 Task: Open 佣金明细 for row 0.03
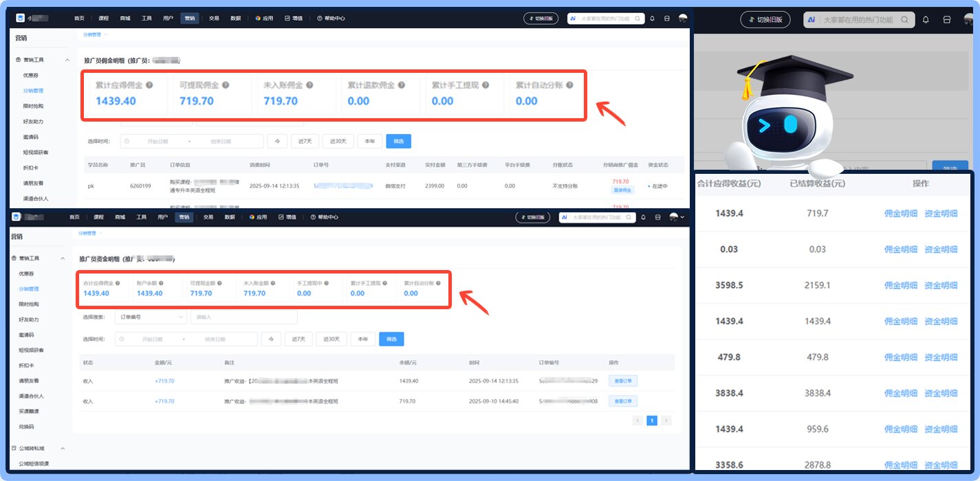(901, 249)
